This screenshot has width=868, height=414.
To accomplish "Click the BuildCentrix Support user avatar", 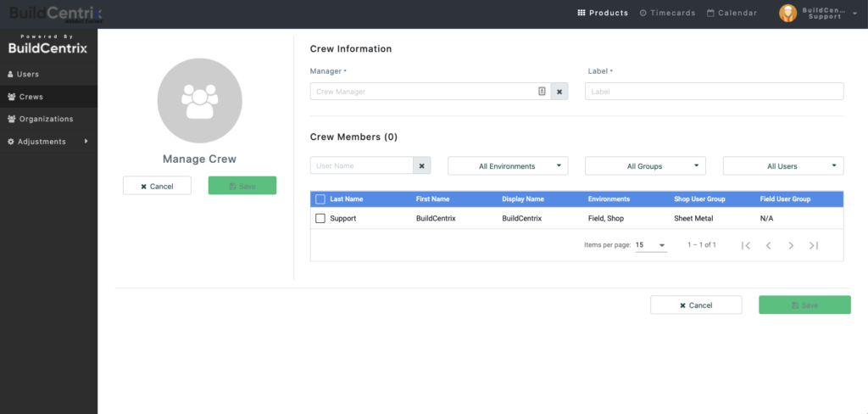I will pos(787,14).
